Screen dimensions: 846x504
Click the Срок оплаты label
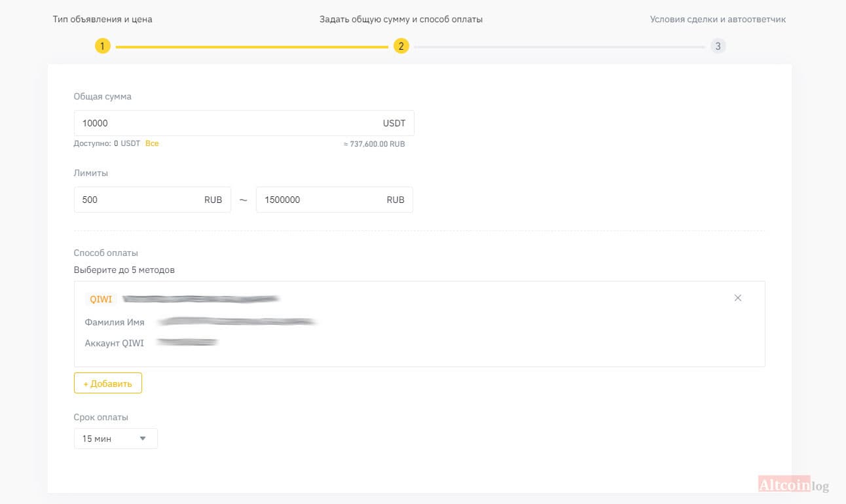(101, 417)
